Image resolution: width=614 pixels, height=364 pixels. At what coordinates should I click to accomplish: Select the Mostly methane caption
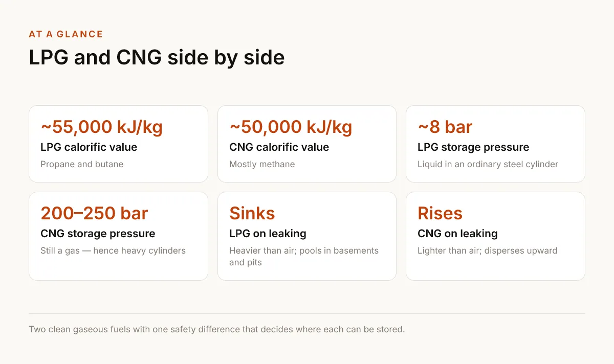(262, 164)
